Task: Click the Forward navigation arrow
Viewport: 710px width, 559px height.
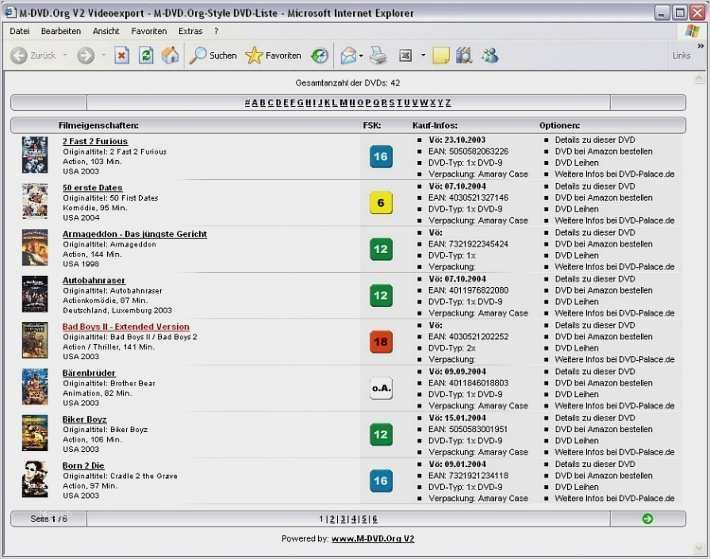Action: [x=86, y=56]
